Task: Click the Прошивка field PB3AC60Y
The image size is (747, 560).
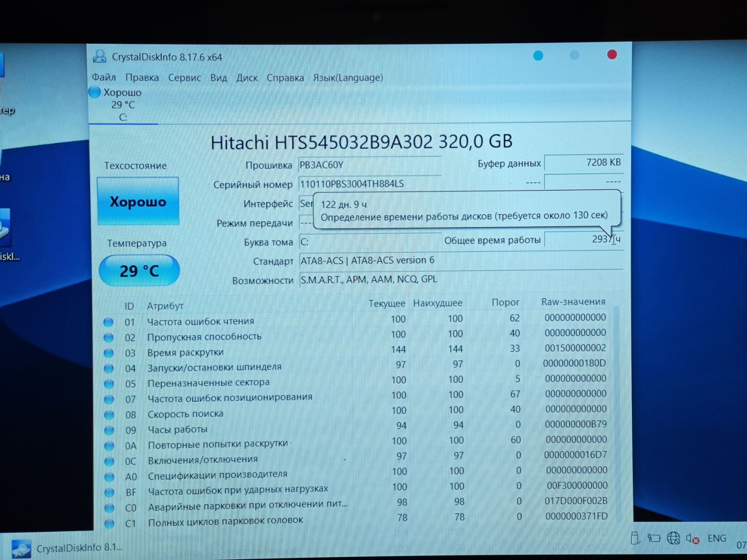Action: (x=369, y=165)
